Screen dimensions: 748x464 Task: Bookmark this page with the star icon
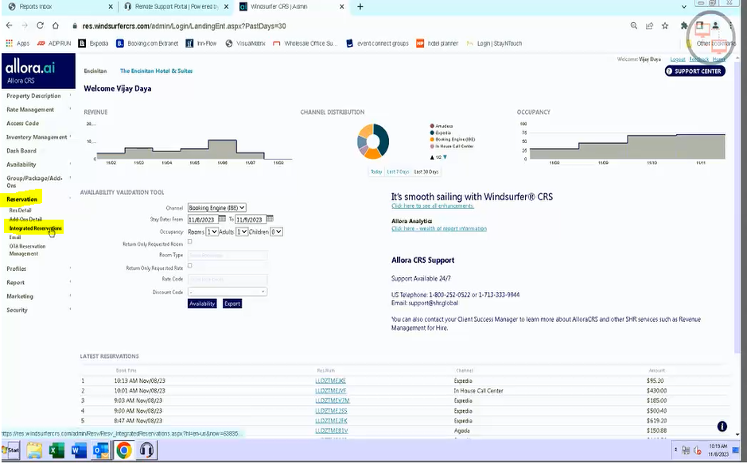(x=665, y=26)
